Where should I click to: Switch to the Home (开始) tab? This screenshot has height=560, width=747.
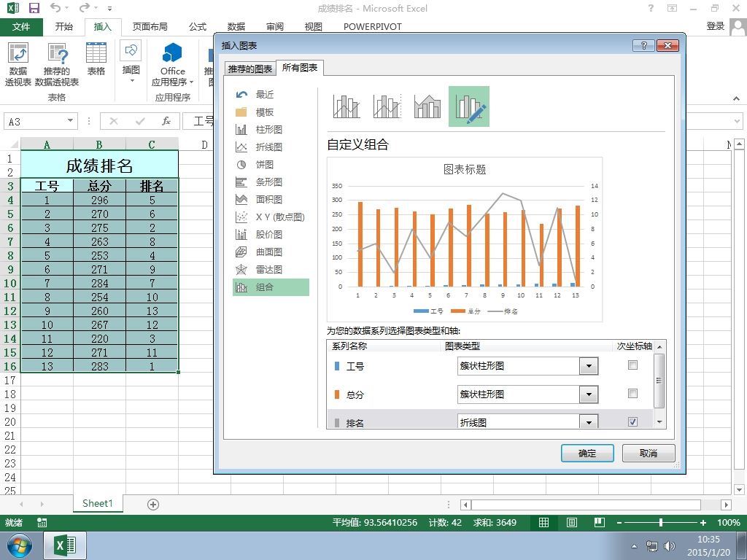tap(64, 27)
